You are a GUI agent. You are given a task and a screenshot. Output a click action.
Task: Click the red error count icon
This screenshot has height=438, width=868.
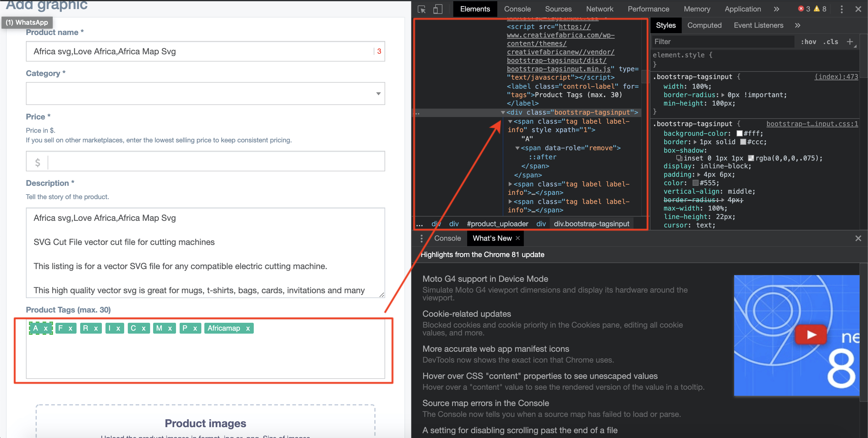(801, 9)
